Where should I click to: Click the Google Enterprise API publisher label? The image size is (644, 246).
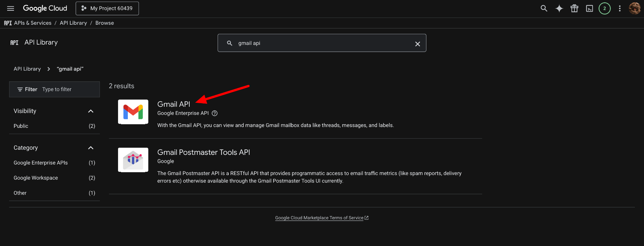coord(183,113)
